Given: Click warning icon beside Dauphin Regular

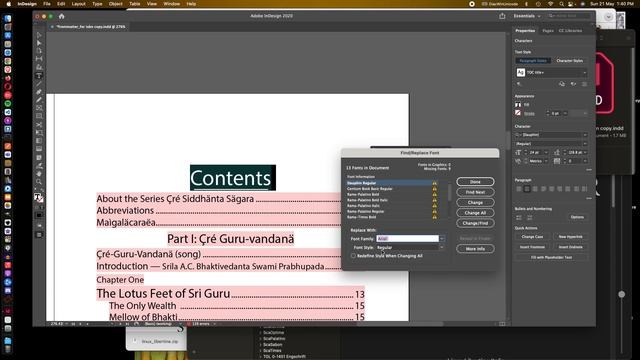Looking at the screenshot, I should pos(434,183).
